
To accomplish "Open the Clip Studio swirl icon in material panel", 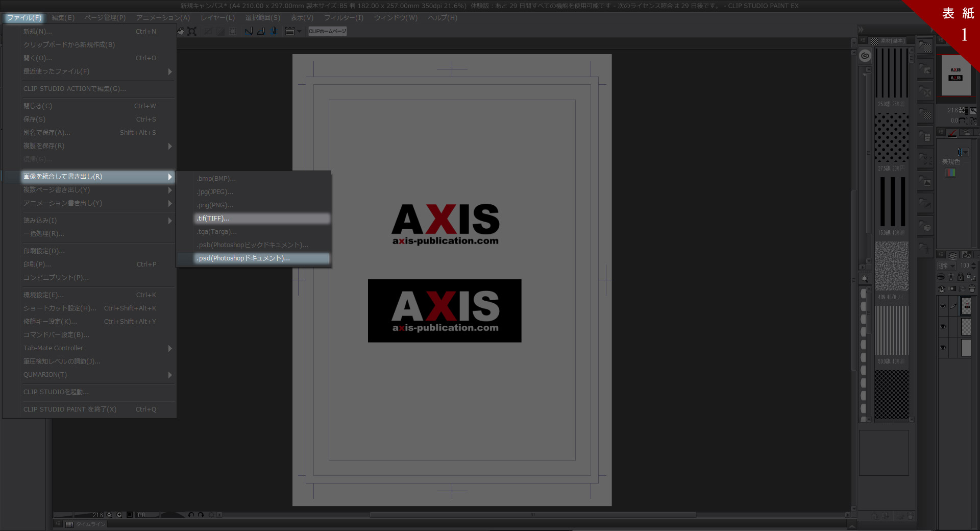I will click(865, 56).
